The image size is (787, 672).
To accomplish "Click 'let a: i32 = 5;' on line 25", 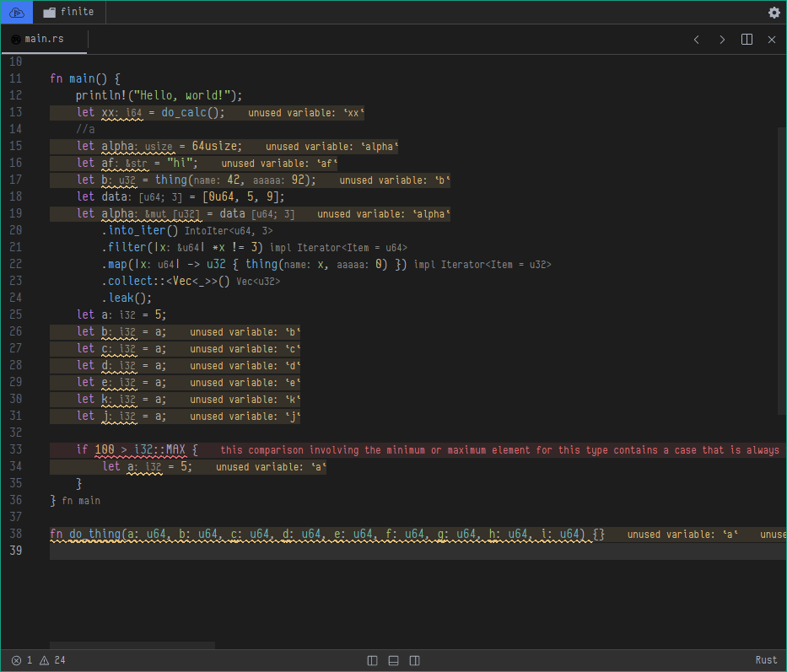I will tap(121, 314).
